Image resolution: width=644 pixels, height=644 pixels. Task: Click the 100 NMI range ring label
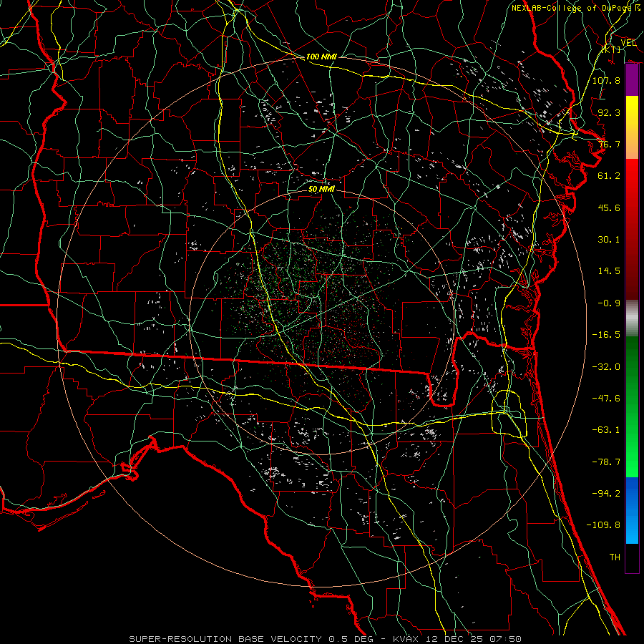click(x=321, y=57)
